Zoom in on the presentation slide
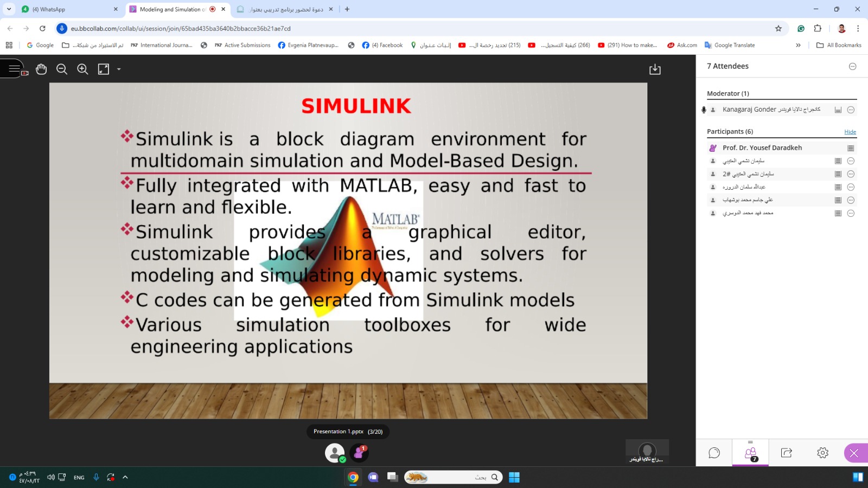 tap(82, 69)
